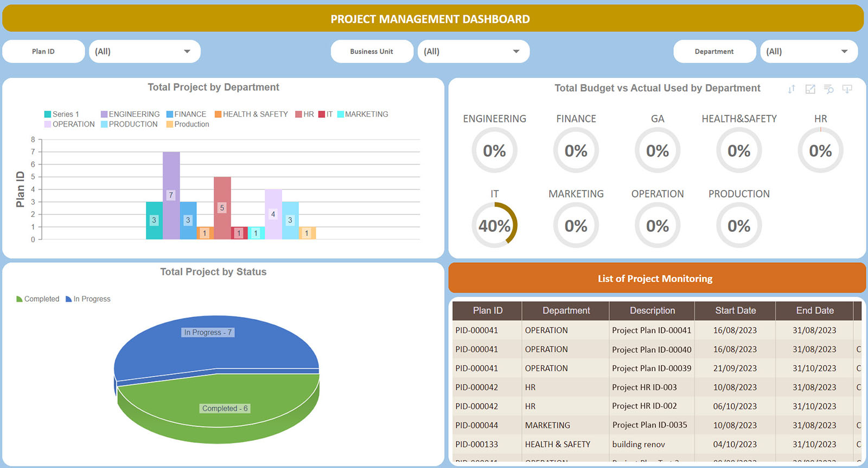Select the Description column header
Viewport: 868px width, 468px height.
pyautogui.click(x=652, y=311)
